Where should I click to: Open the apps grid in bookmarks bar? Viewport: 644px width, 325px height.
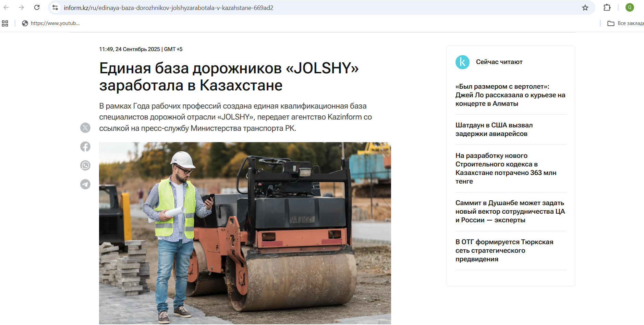[x=5, y=23]
